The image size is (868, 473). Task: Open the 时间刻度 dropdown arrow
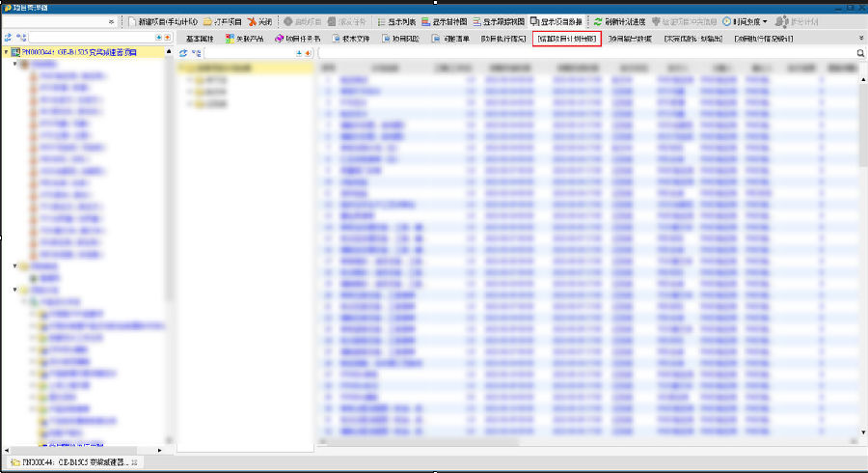pyautogui.click(x=765, y=21)
